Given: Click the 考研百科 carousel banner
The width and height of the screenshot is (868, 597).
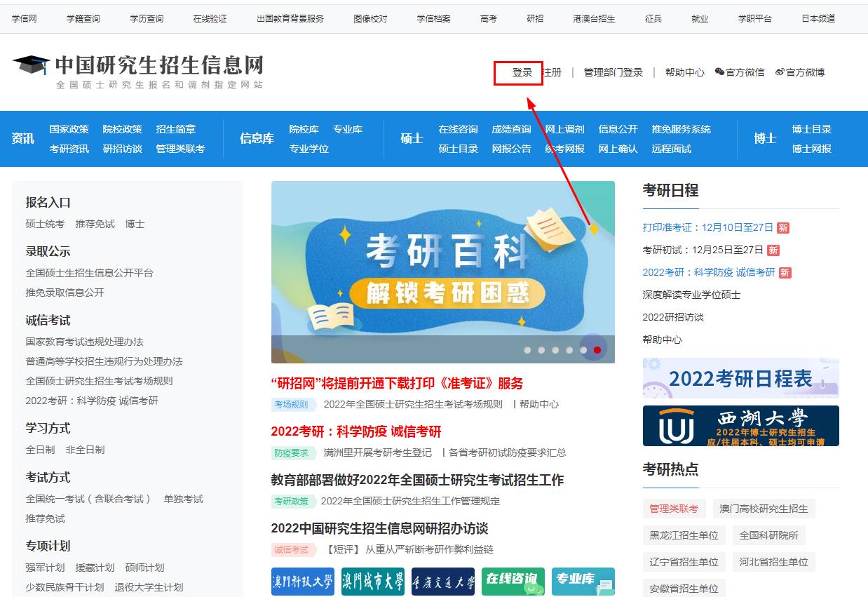Looking at the screenshot, I should click(443, 272).
